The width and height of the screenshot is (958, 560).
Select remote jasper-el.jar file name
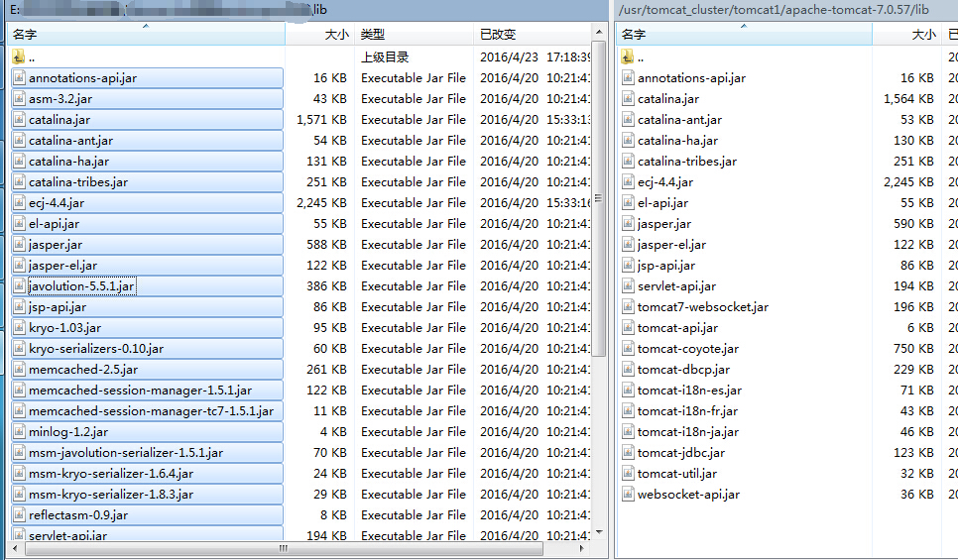tap(672, 244)
